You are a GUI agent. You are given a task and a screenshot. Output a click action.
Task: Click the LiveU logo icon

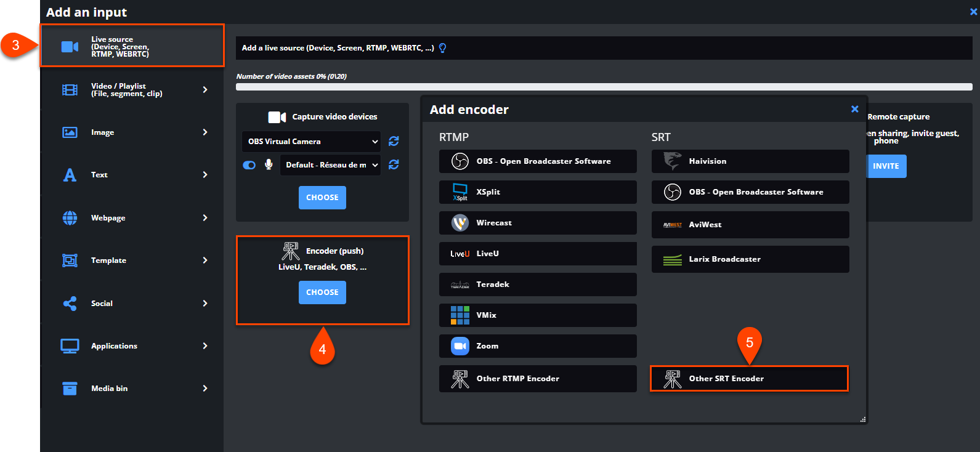point(460,254)
